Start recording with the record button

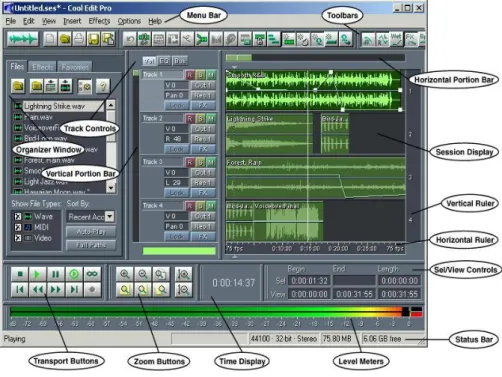(92, 289)
